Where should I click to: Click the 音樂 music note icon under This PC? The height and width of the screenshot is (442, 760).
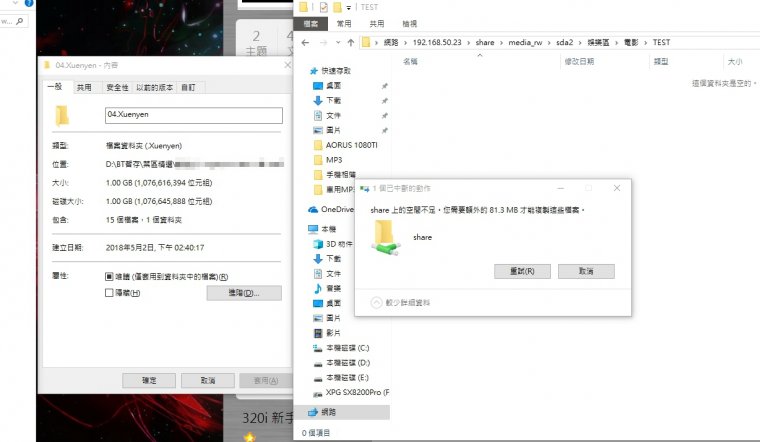coord(318,288)
